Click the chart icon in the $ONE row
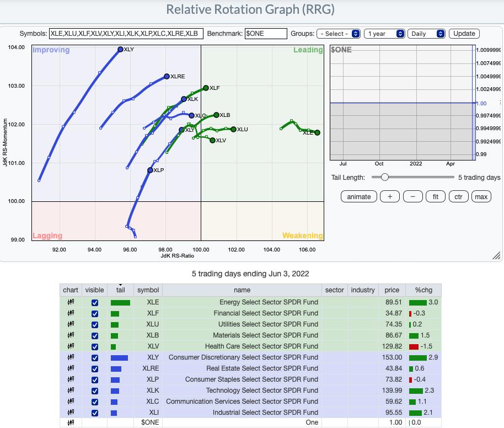This screenshot has width=504, height=428. (x=71, y=422)
